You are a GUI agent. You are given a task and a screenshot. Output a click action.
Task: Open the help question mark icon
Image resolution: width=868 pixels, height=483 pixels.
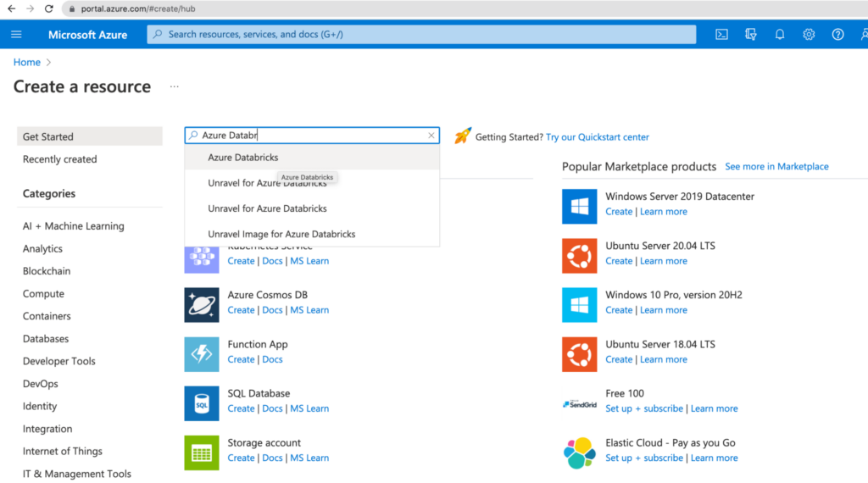point(837,35)
